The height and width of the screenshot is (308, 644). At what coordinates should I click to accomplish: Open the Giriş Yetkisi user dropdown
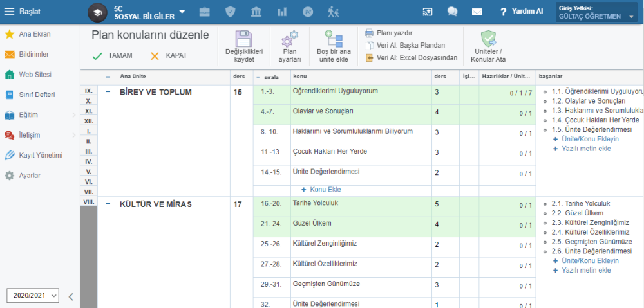point(597,12)
